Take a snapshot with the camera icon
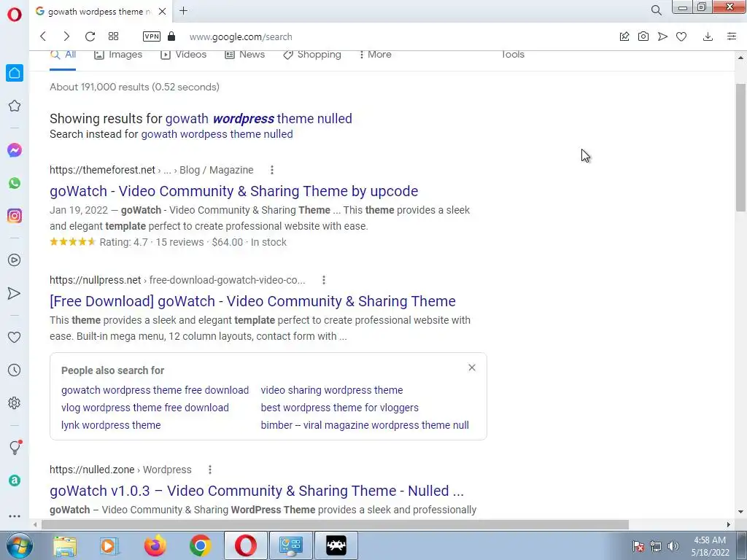The height and width of the screenshot is (560, 747). [x=643, y=36]
